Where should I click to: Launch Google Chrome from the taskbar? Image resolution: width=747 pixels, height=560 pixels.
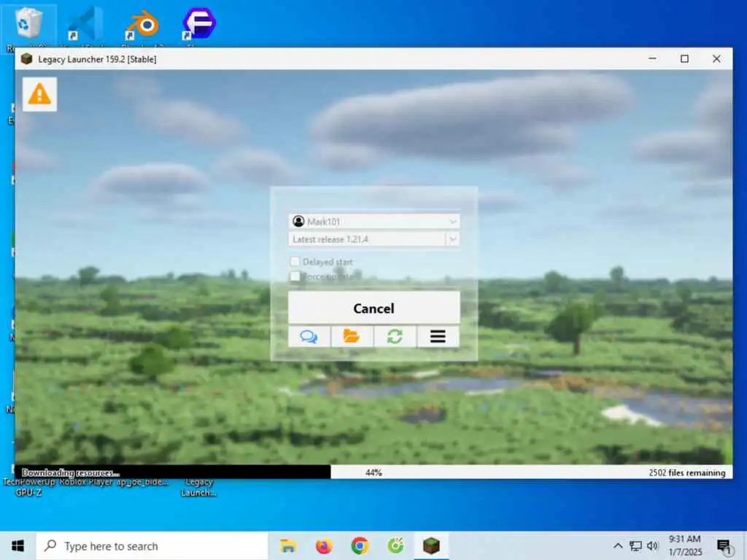pos(360,545)
